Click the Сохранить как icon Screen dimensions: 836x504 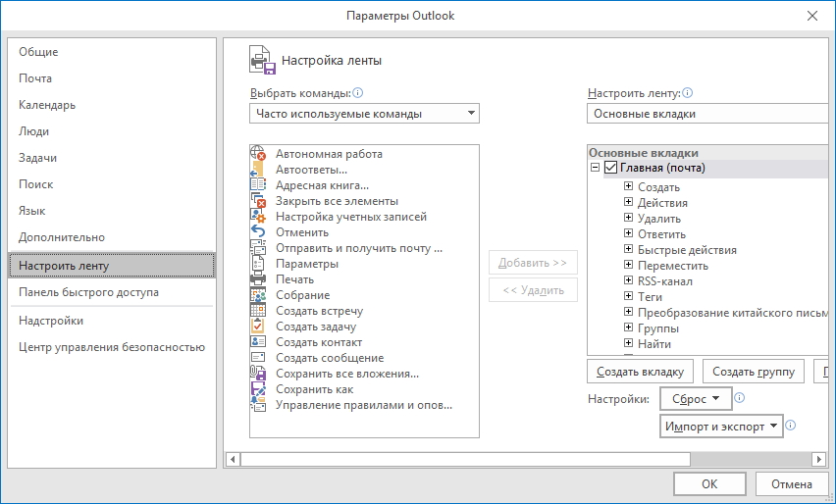coord(258,389)
